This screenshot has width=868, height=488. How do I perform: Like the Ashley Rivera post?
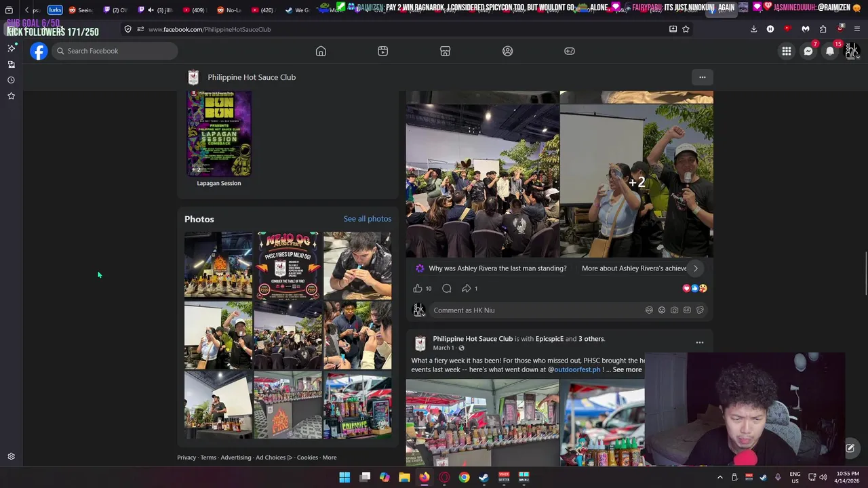pyautogui.click(x=418, y=288)
